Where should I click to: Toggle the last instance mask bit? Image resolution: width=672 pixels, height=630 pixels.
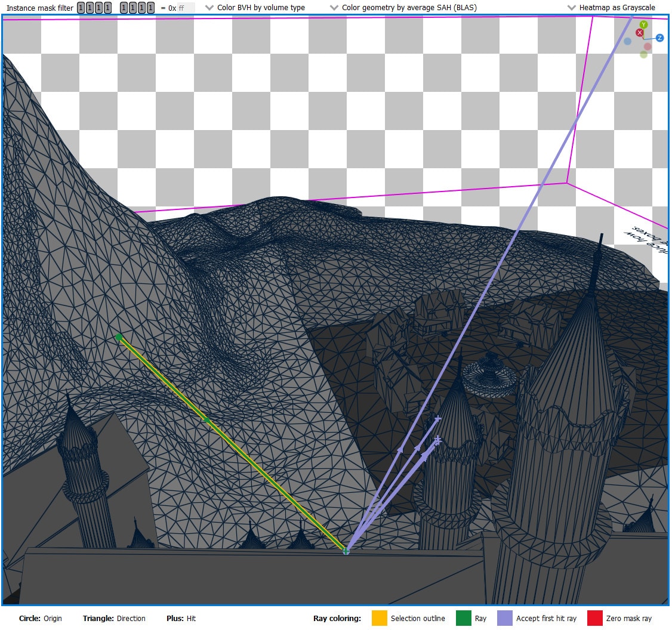[150, 8]
